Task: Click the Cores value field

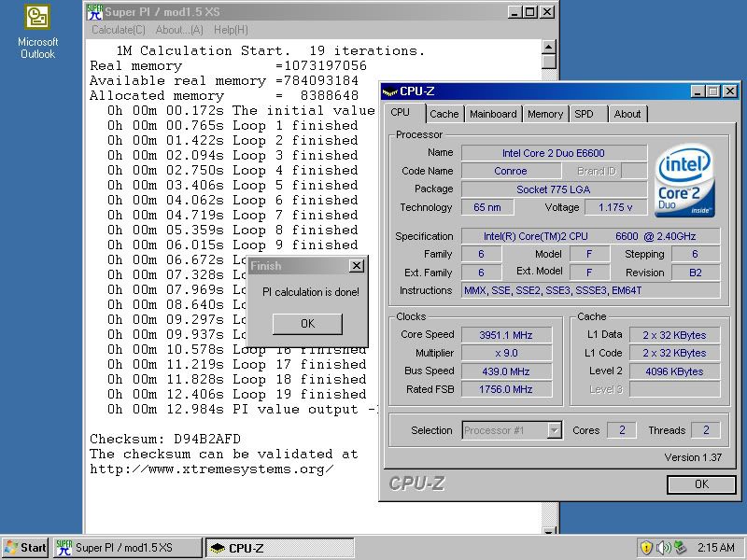Action: click(x=622, y=430)
